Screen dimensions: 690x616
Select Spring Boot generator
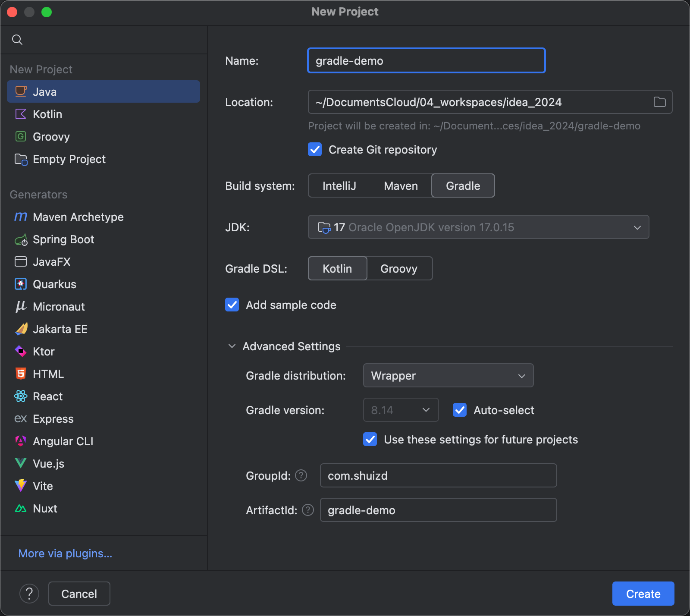click(x=103, y=239)
